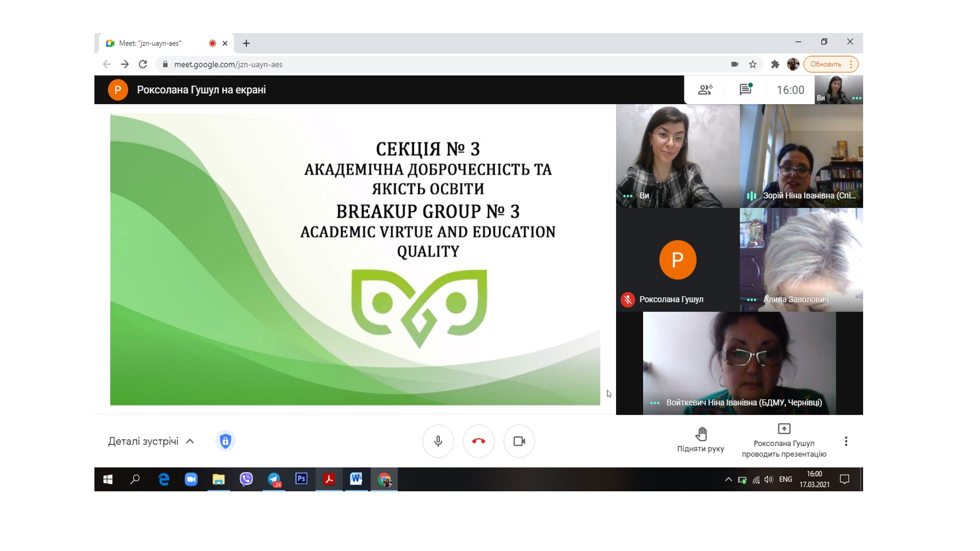Image resolution: width=980 pixels, height=551 pixels.
Task: Select the Ви participant video tile
Action: tap(677, 156)
